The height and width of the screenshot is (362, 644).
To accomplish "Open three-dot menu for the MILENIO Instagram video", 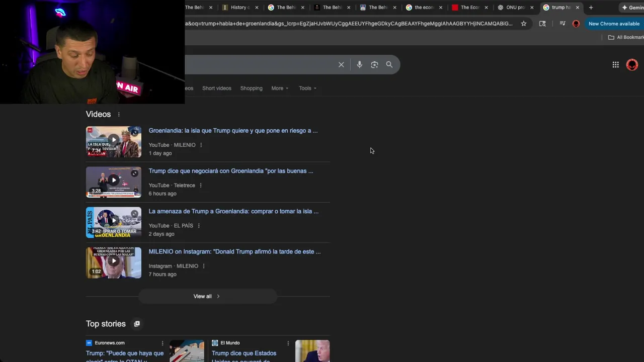I will tap(203, 266).
